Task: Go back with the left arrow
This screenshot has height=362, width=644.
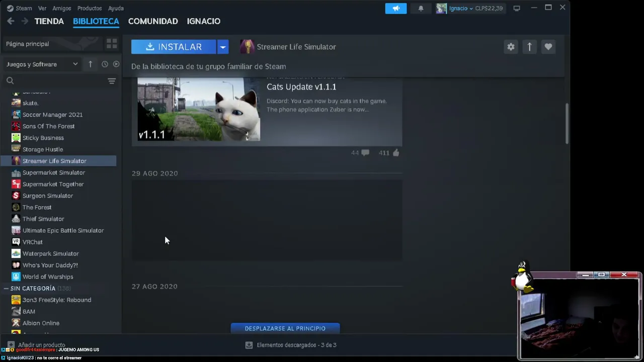Action: tap(11, 21)
